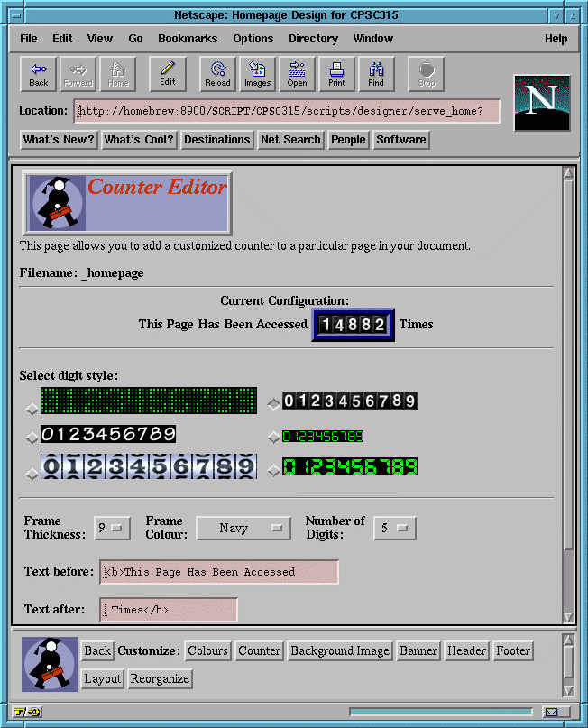This screenshot has height=728, width=588.
Task: Open the Bookmarks menu
Action: [188, 39]
